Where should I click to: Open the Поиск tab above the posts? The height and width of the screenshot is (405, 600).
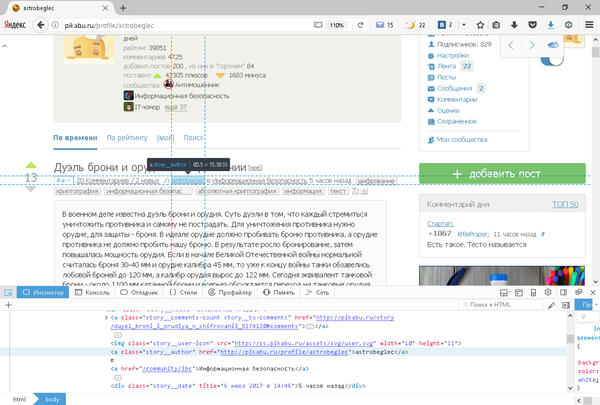point(194,138)
